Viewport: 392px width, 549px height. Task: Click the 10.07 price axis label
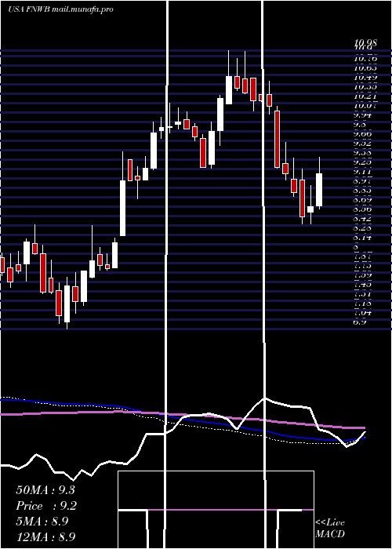coord(365,105)
